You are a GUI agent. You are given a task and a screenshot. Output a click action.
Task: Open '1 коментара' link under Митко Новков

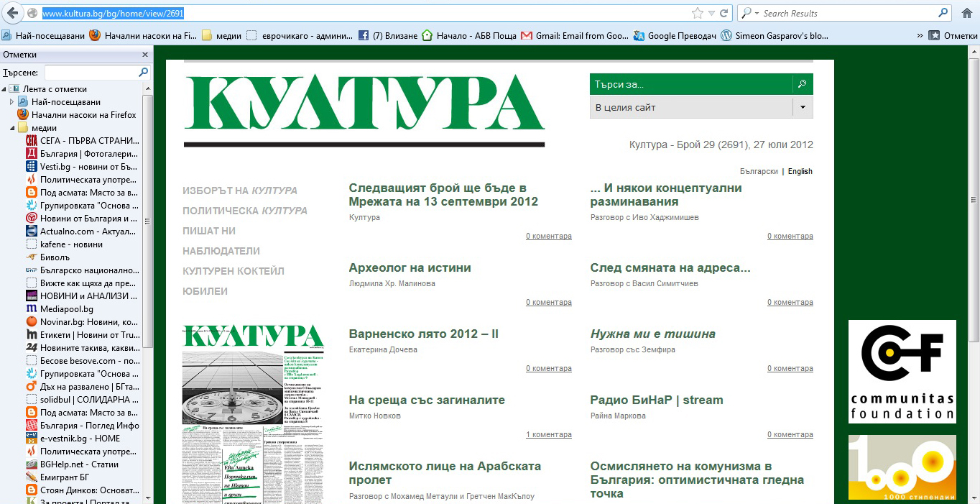[x=548, y=434]
